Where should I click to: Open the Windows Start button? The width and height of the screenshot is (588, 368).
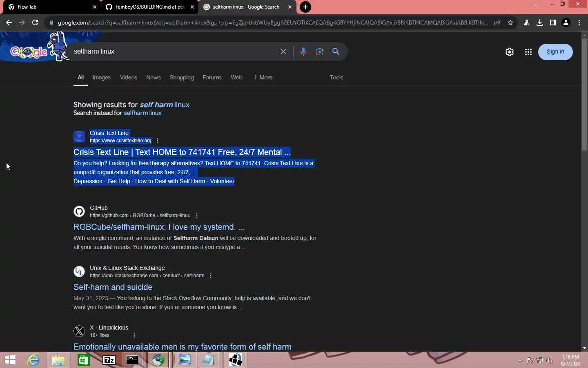[10, 360]
